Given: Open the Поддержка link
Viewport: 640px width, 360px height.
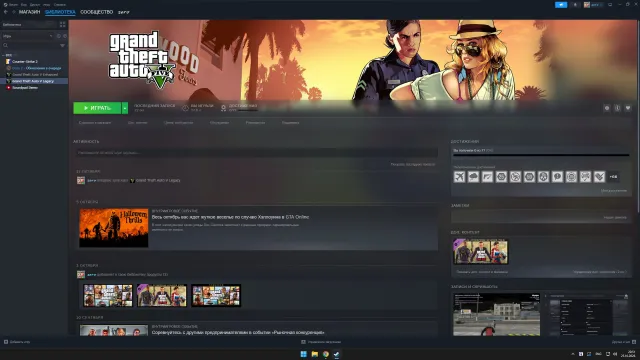Looking at the screenshot, I should pyautogui.click(x=290, y=122).
